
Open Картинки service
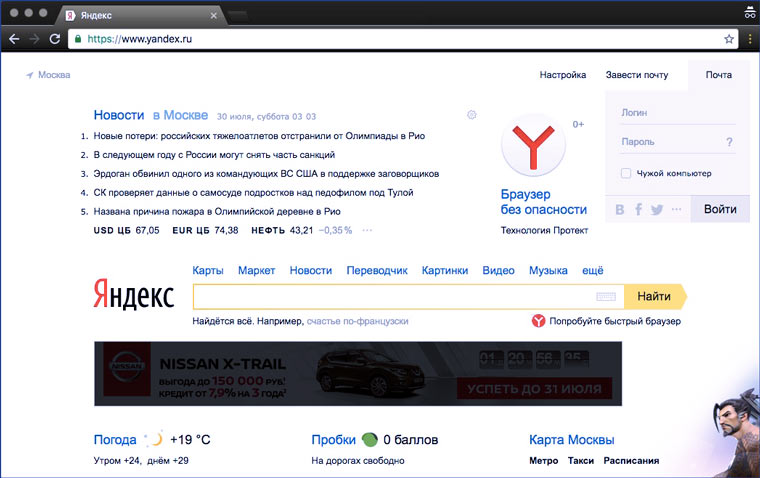click(445, 271)
